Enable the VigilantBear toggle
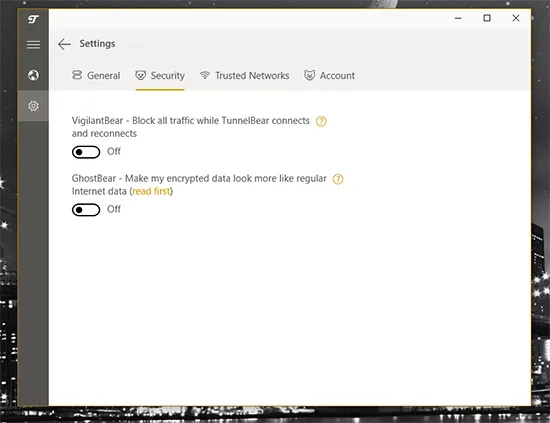The width and height of the screenshot is (550, 423). point(86,152)
